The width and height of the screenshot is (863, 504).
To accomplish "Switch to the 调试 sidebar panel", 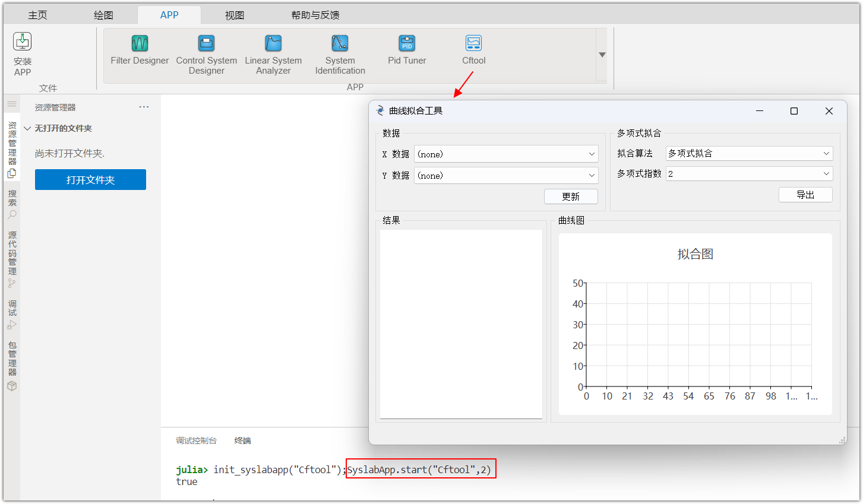I will click(x=12, y=315).
